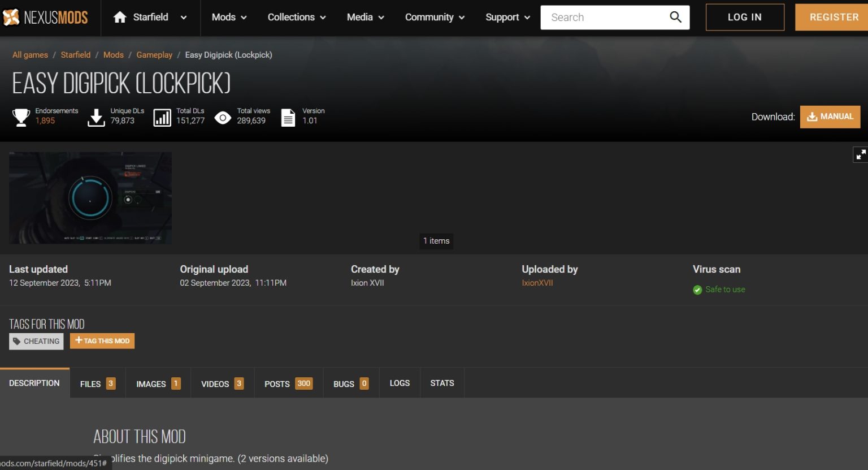
Task: Click the search magnifier icon
Action: (x=675, y=17)
